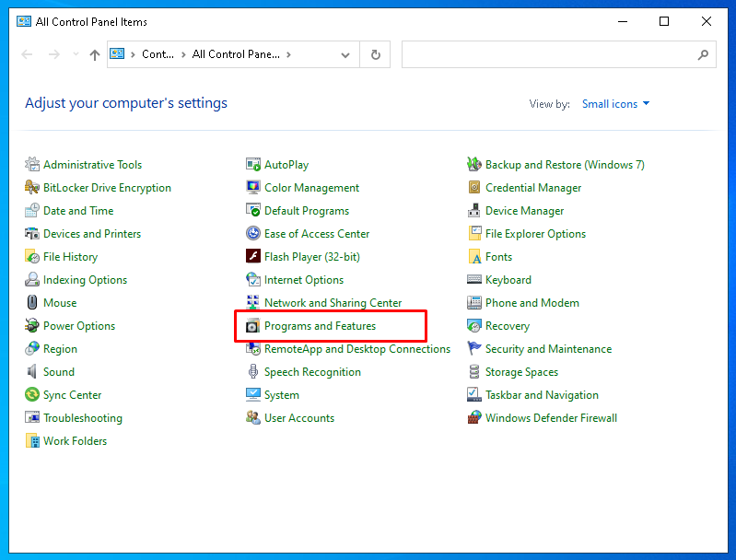Viewport: 736px width, 560px height.
Task: Open the recent locations dropdown arrow
Action: (x=76, y=54)
